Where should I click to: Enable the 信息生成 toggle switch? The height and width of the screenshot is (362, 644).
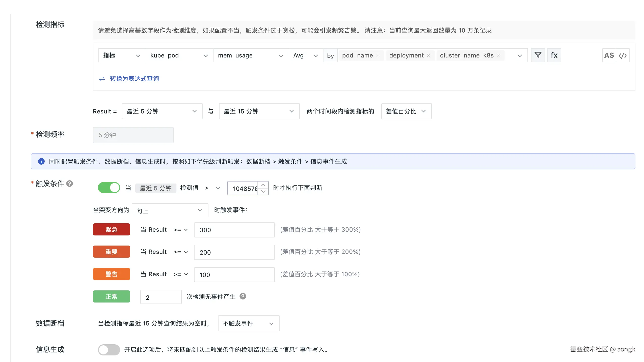tap(109, 350)
